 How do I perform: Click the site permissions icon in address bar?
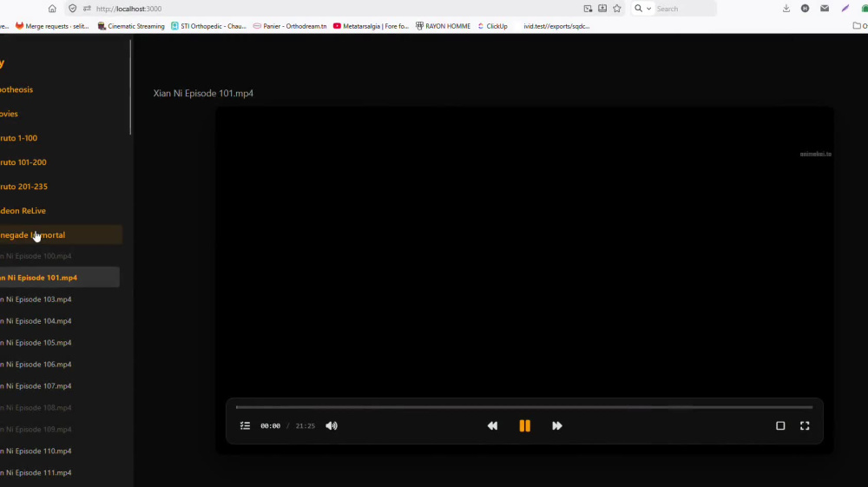click(x=87, y=9)
